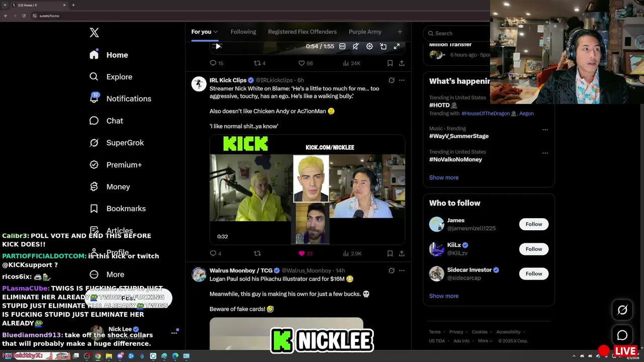Open Grok actions on Walrus Moonboy post
This screenshot has height=362, width=644.
point(391,270)
